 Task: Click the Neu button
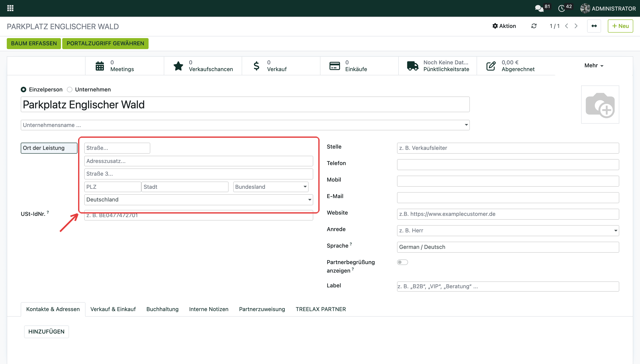(620, 26)
